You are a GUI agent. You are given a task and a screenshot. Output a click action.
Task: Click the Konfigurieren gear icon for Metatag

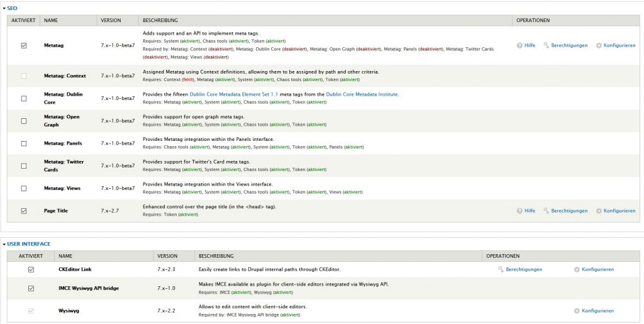point(599,45)
